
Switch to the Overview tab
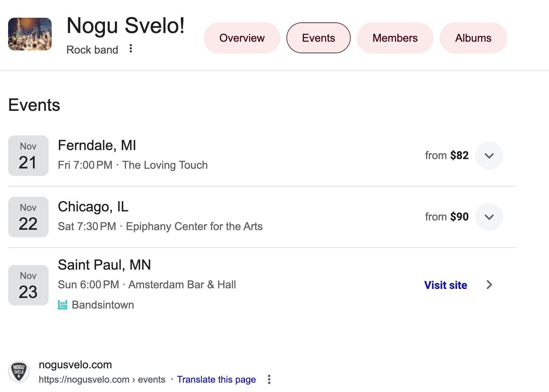pos(242,38)
